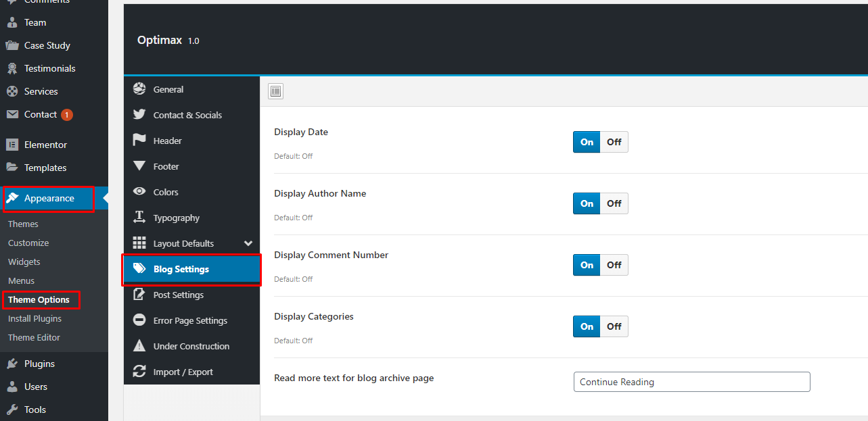The image size is (868, 421).
Task: Click the Import / Export refresh icon
Action: click(x=139, y=372)
